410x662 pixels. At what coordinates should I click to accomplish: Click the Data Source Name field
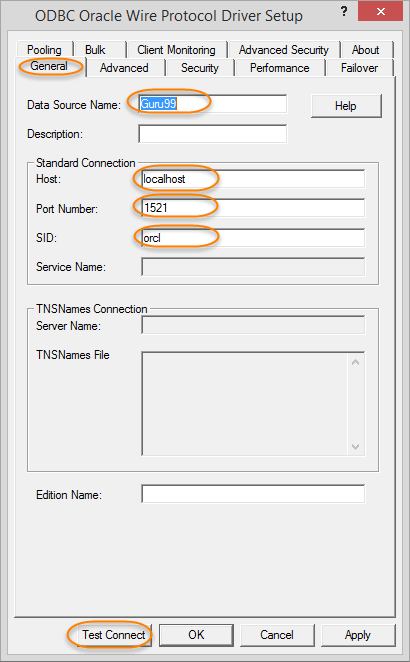point(213,104)
